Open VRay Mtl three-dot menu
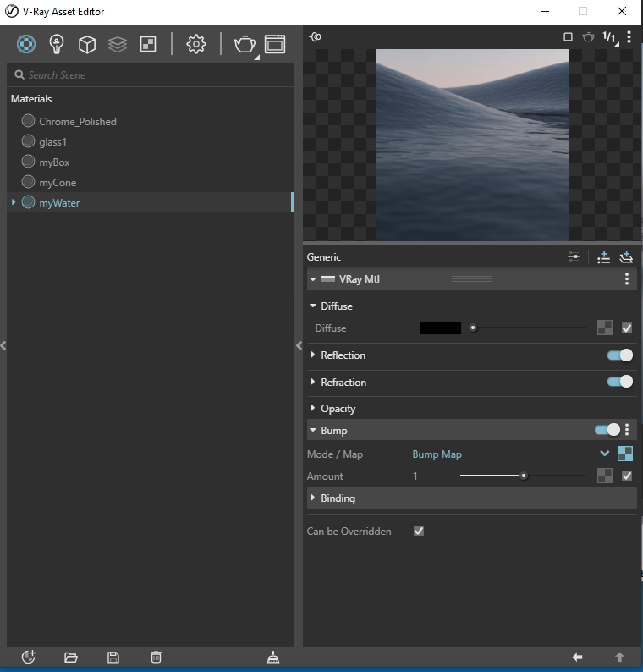 click(627, 279)
